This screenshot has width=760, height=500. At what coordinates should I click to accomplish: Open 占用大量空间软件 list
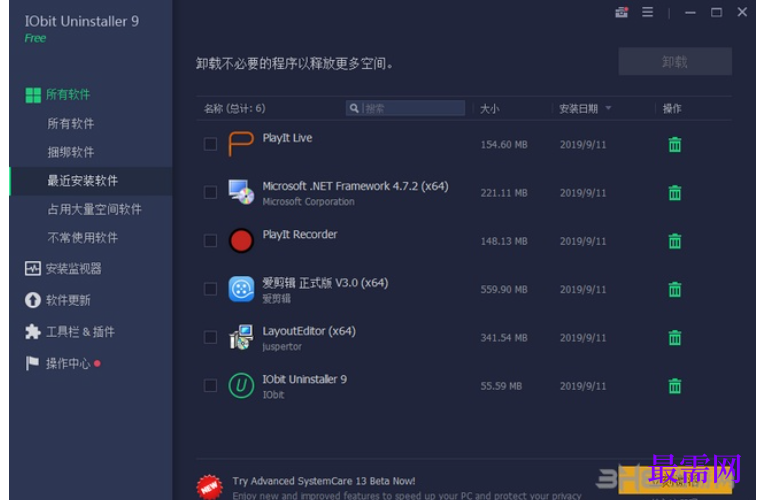click(95, 209)
